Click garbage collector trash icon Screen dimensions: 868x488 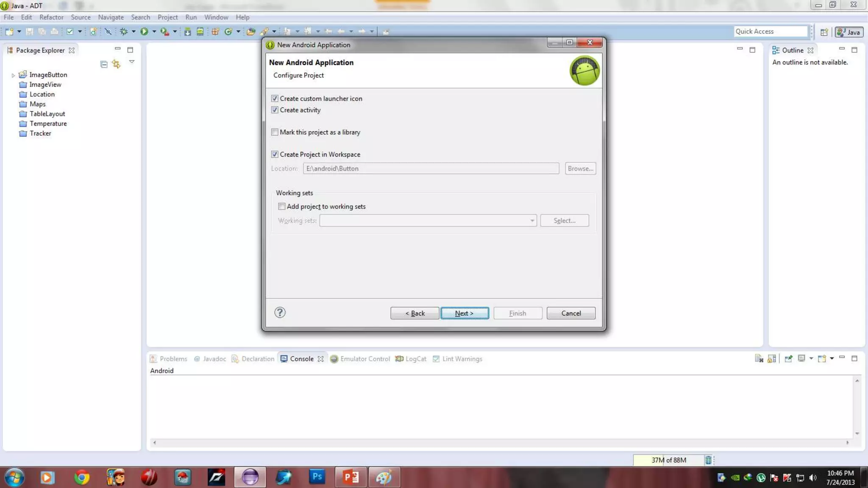[x=708, y=460]
